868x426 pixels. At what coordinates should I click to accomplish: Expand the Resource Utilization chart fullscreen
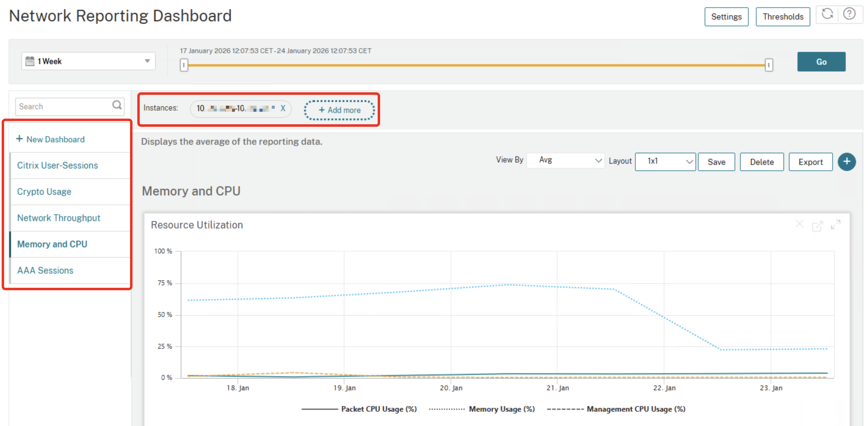[835, 224]
